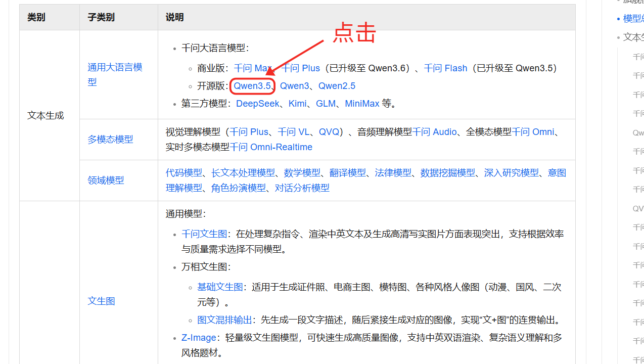Open the 千问 Audio link
The width and height of the screenshot is (644, 364).
pos(434,132)
